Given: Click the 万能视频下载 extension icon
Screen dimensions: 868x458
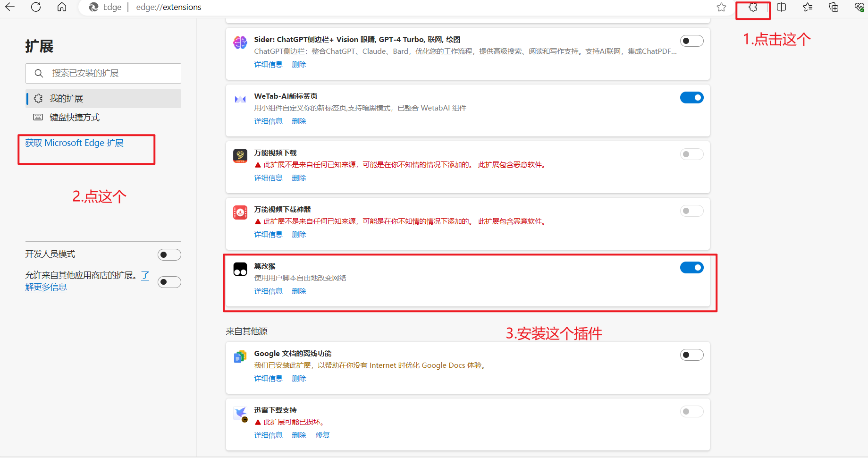Looking at the screenshot, I should pyautogui.click(x=240, y=156).
